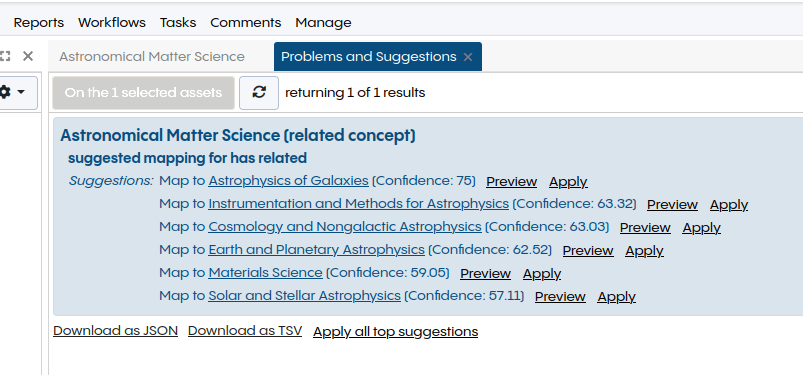Open the Manage menu
Image resolution: width=803 pixels, height=375 pixels.
click(x=323, y=23)
